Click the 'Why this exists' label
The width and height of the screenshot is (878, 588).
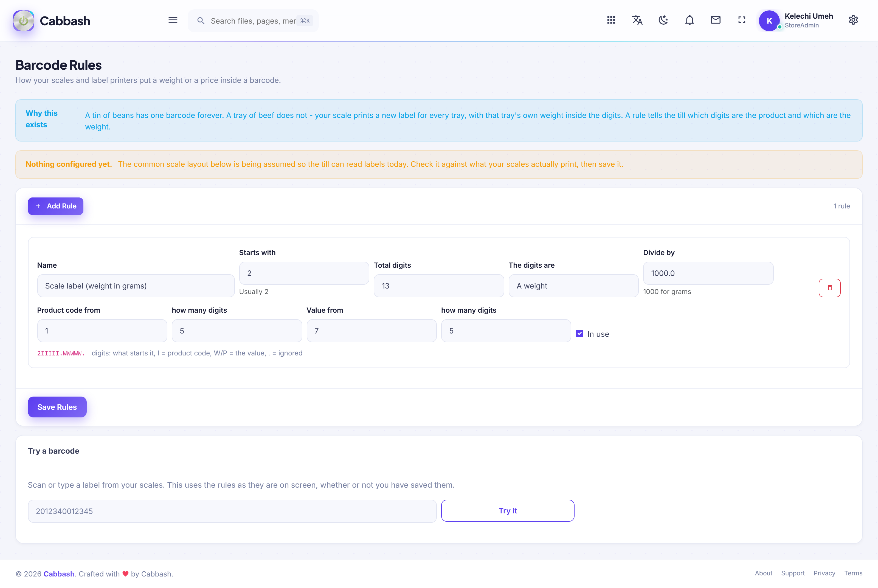pyautogui.click(x=41, y=119)
